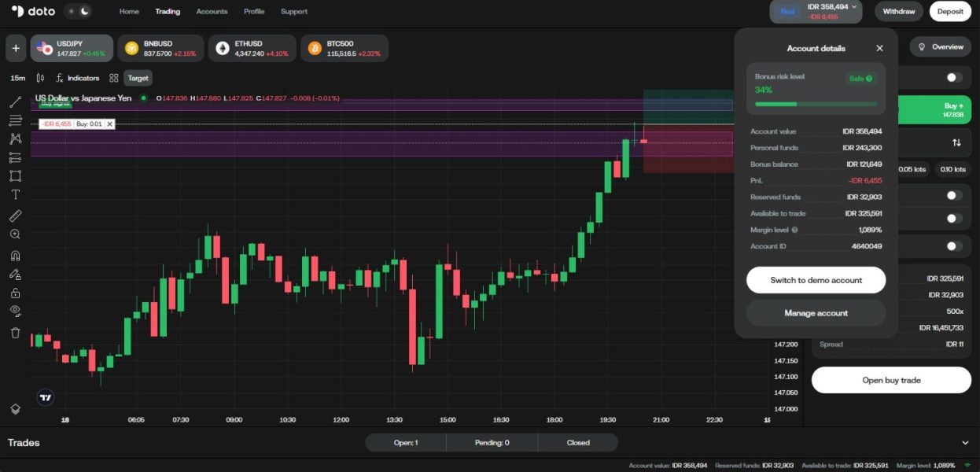The image size is (980, 472).
Task: Add a new symbol with plus icon
Action: point(15,48)
